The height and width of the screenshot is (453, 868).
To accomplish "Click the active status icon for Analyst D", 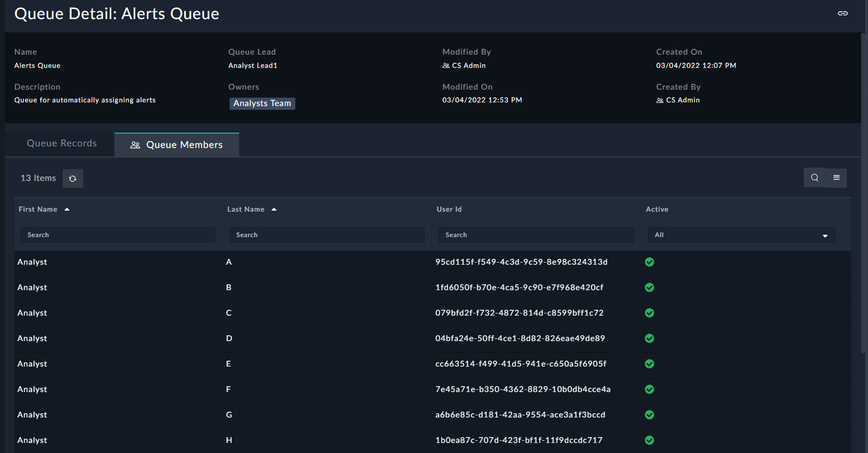I will pos(649,338).
